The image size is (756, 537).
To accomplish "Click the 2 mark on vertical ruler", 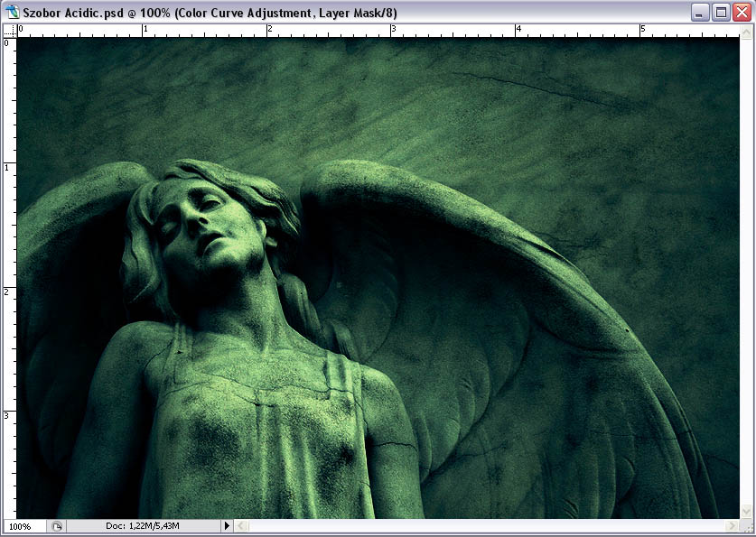I will tap(9, 291).
